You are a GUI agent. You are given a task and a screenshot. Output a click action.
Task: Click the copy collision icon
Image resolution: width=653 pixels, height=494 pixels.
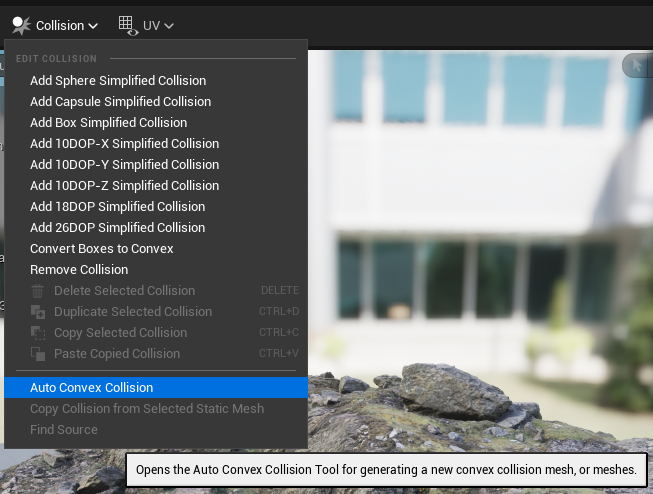click(x=38, y=333)
